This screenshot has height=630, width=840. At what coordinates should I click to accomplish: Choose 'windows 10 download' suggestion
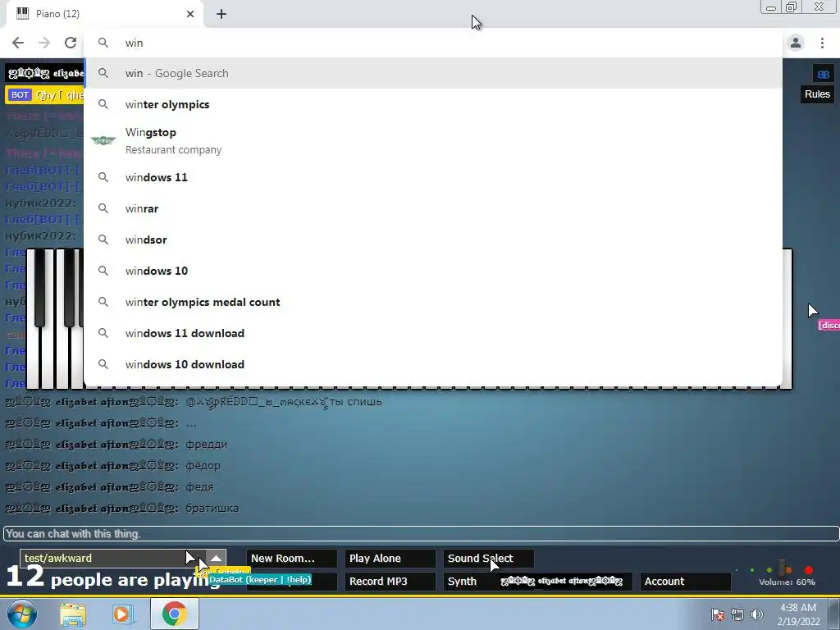pyautogui.click(x=433, y=364)
